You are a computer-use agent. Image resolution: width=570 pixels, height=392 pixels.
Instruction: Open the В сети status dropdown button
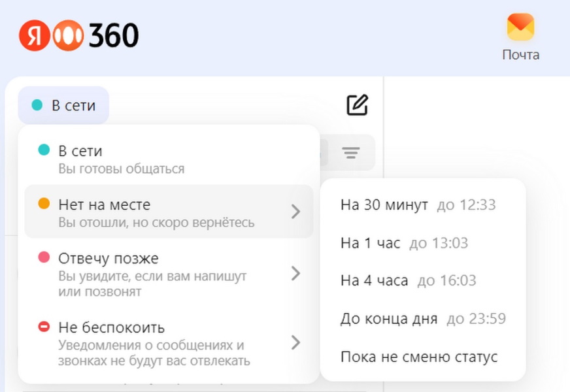point(63,105)
